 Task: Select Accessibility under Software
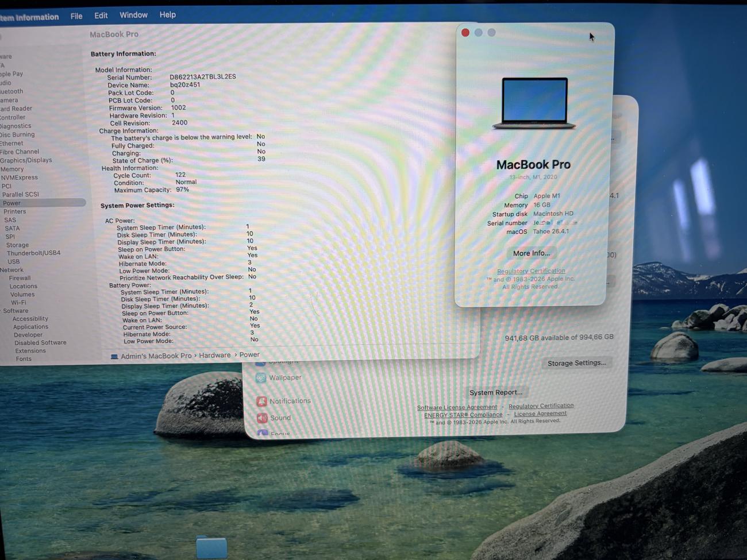tap(30, 319)
